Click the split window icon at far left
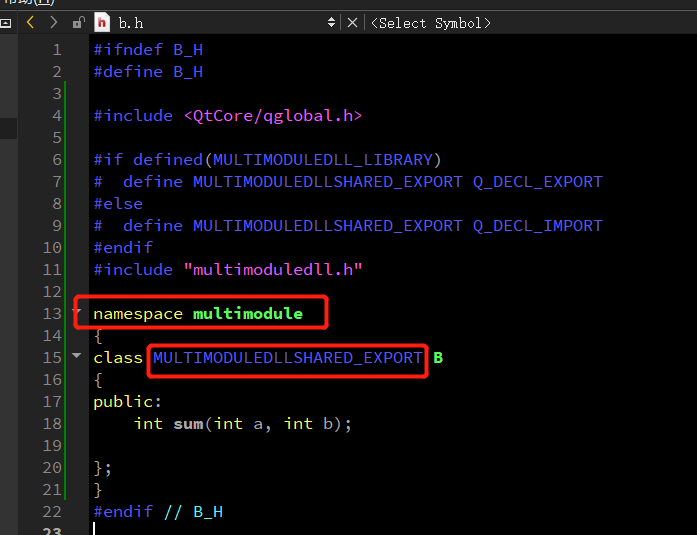The height and width of the screenshot is (535, 697). [6, 23]
